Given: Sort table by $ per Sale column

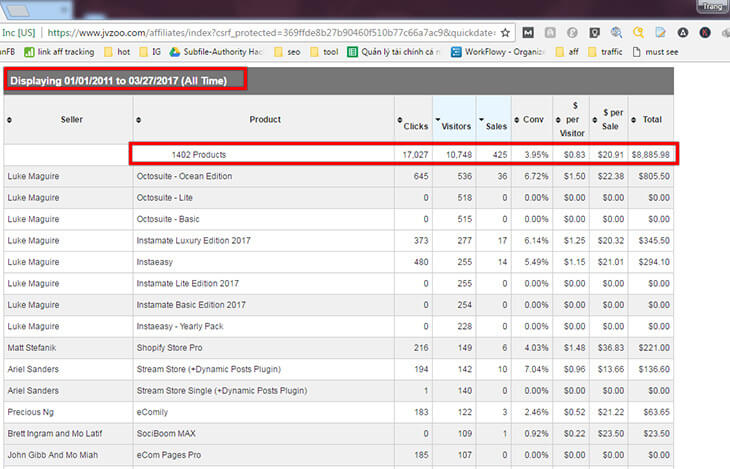Looking at the screenshot, I should click(609, 120).
